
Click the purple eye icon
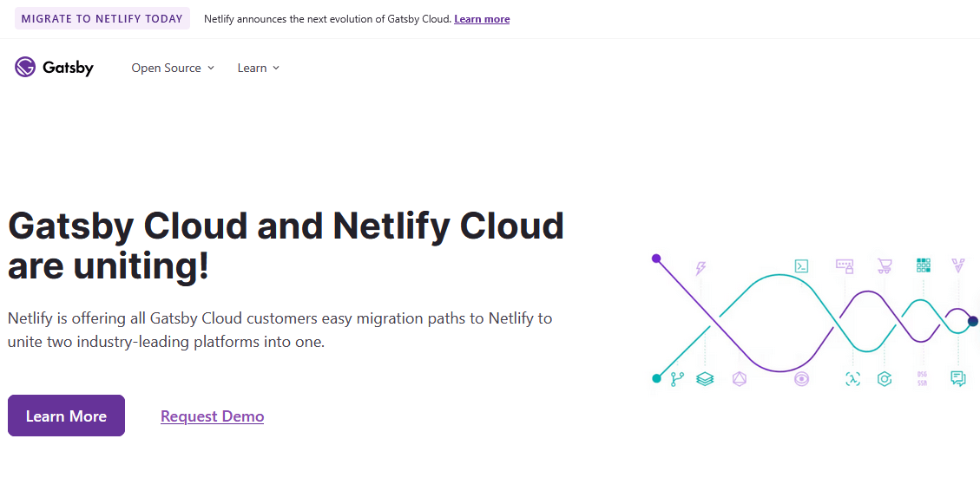tap(801, 379)
